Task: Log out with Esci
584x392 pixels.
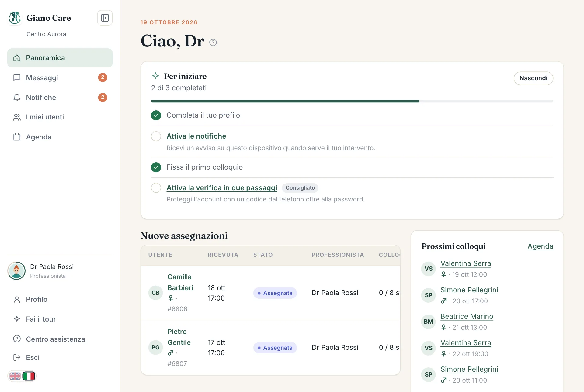Action: [x=60, y=357]
